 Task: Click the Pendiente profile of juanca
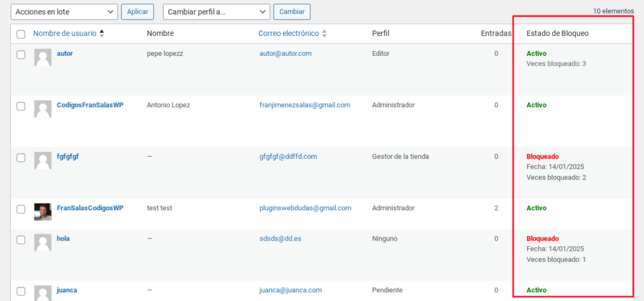pyautogui.click(x=387, y=290)
